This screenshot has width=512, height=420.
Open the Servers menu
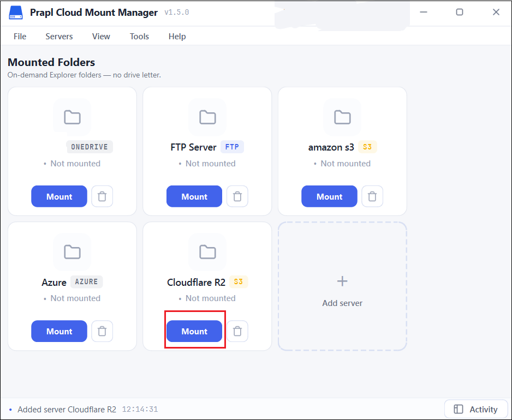[x=59, y=36]
